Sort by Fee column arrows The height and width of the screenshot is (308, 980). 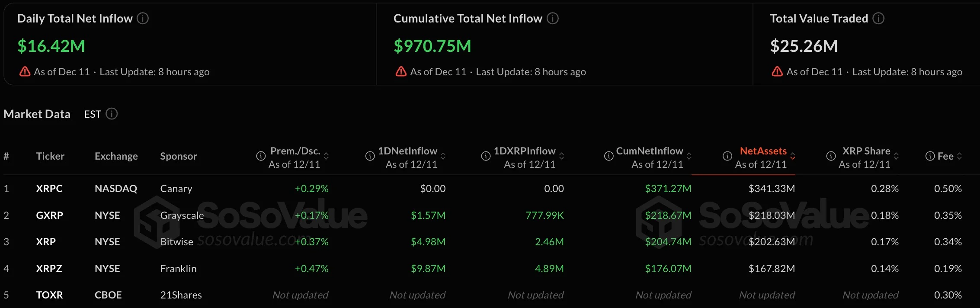click(x=960, y=156)
